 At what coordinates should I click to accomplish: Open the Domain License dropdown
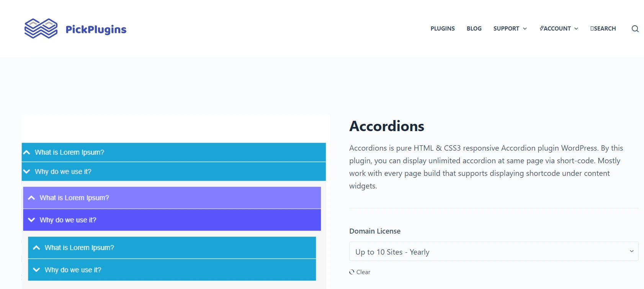click(494, 252)
